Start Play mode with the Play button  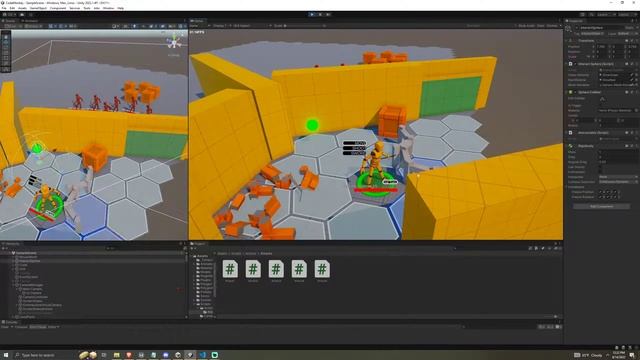coord(312,15)
